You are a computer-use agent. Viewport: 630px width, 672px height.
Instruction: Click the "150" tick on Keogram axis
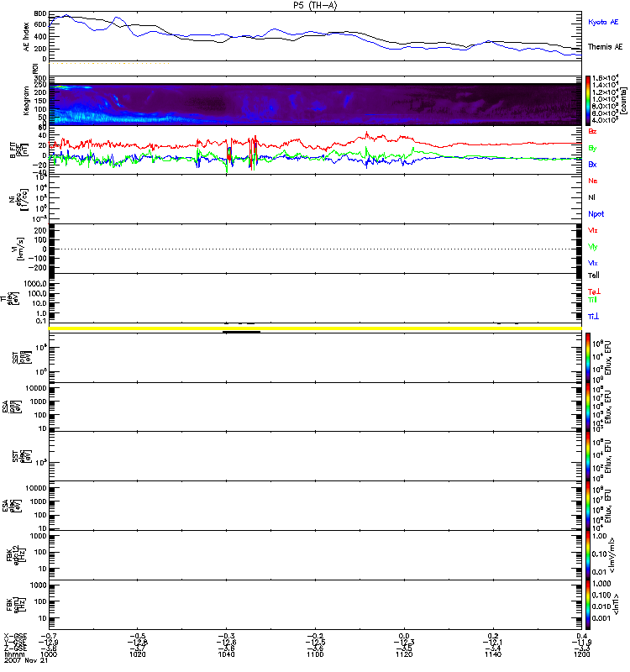(39, 101)
